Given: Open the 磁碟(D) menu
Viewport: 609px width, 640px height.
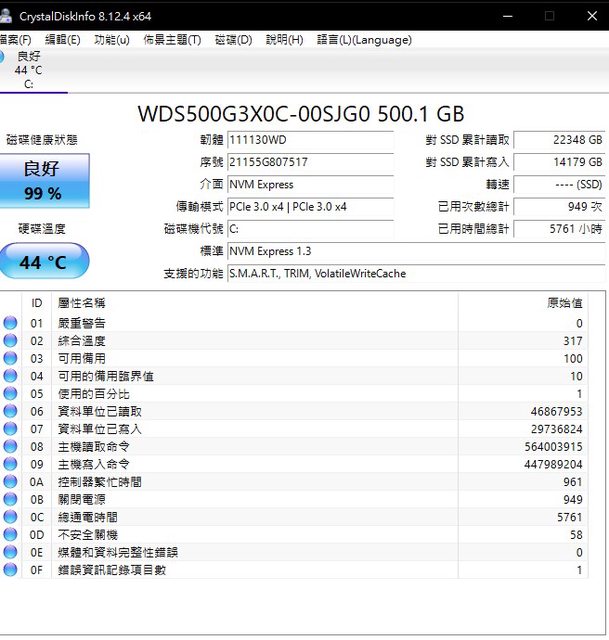Looking at the screenshot, I should point(233,40).
